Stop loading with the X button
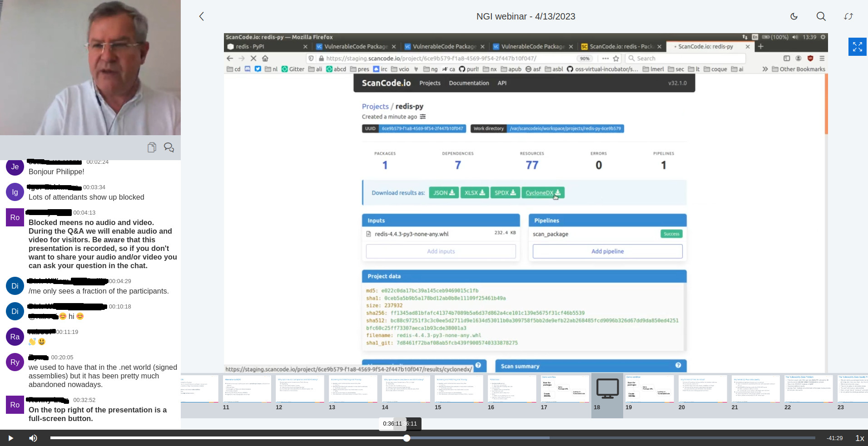This screenshot has width=868, height=446. pyautogui.click(x=253, y=58)
